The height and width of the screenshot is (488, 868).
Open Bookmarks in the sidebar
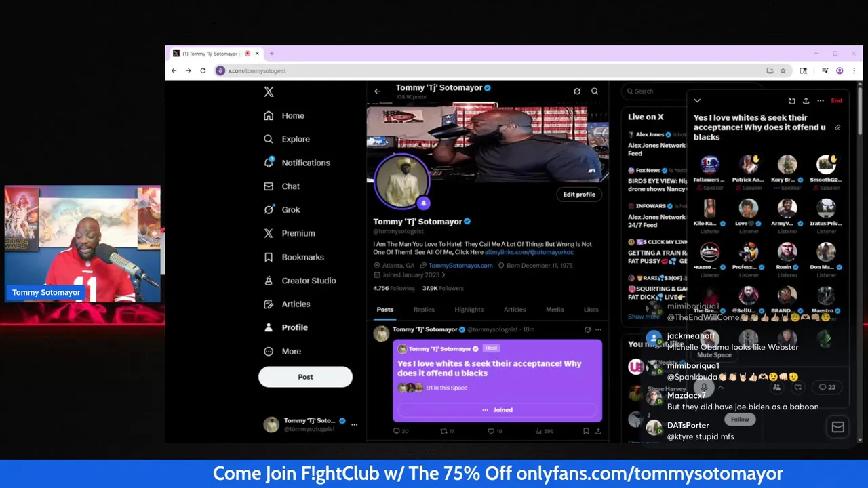(x=294, y=257)
